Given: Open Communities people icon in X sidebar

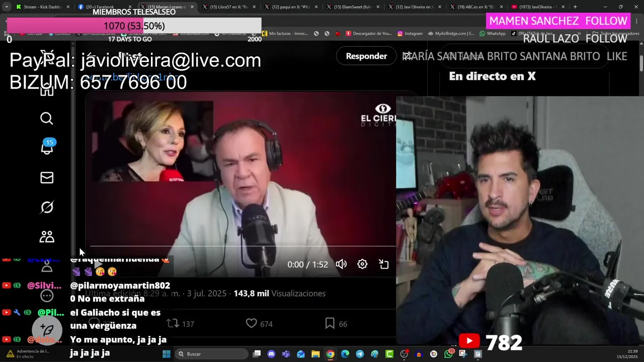Looking at the screenshot, I should (47, 237).
